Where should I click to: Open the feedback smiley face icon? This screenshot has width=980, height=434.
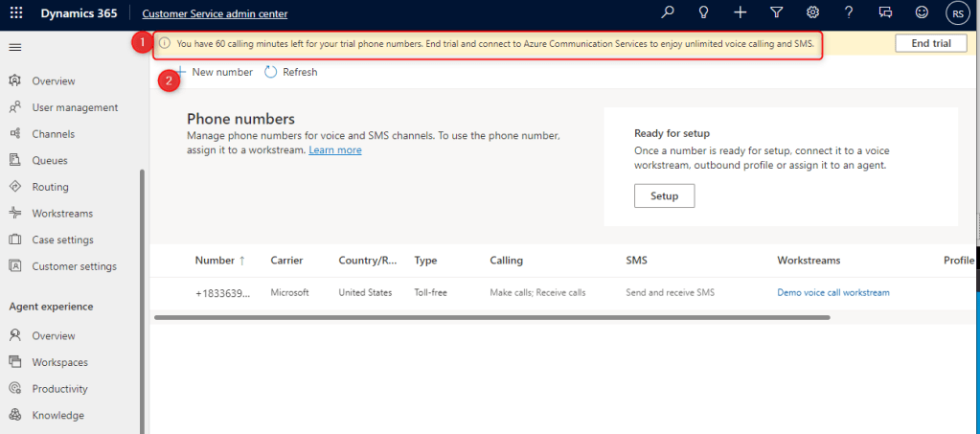tap(922, 12)
